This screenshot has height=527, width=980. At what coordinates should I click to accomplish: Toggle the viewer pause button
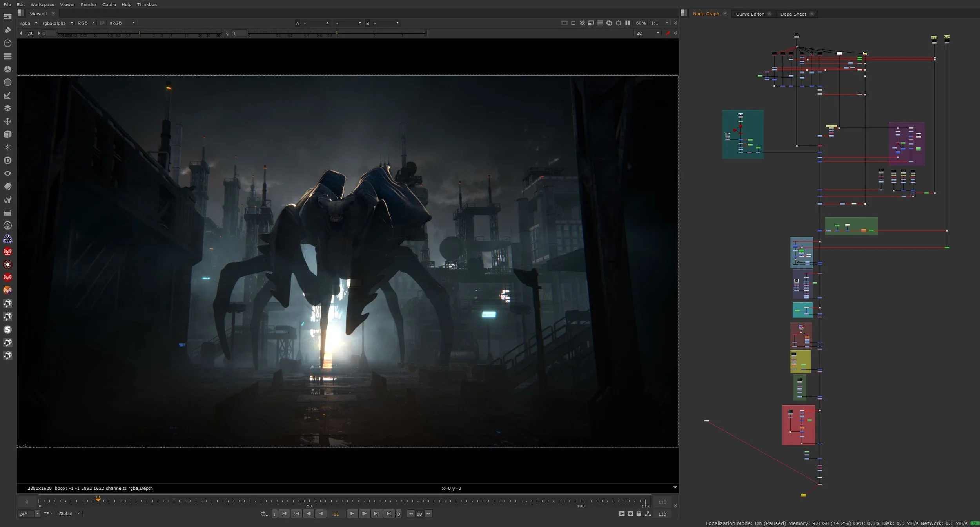pos(628,23)
